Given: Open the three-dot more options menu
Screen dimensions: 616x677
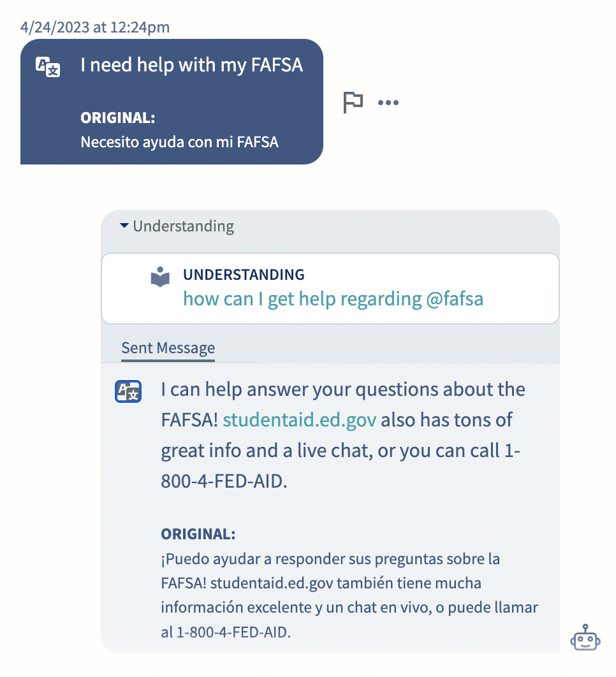Looking at the screenshot, I should click(x=388, y=103).
